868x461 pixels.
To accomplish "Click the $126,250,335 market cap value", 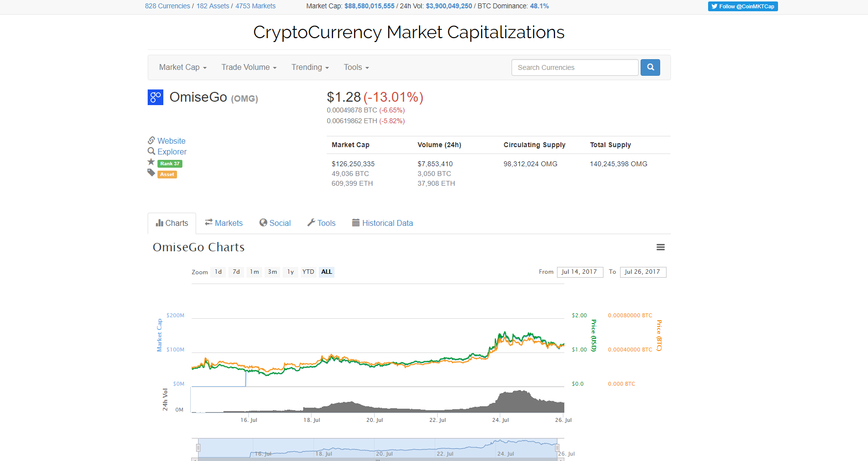I will (x=353, y=164).
